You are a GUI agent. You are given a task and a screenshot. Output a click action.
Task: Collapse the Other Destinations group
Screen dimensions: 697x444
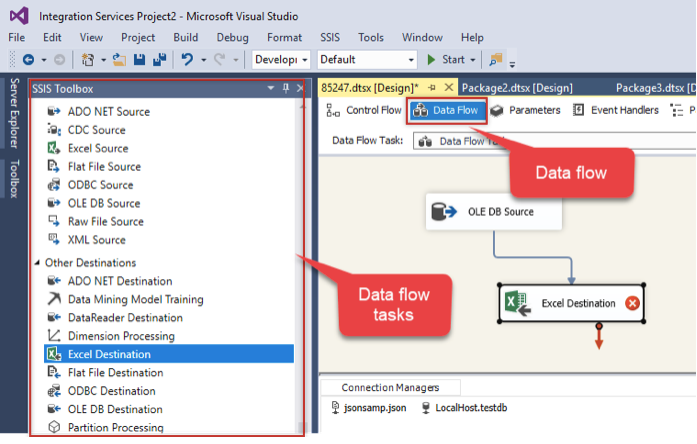tap(37, 263)
